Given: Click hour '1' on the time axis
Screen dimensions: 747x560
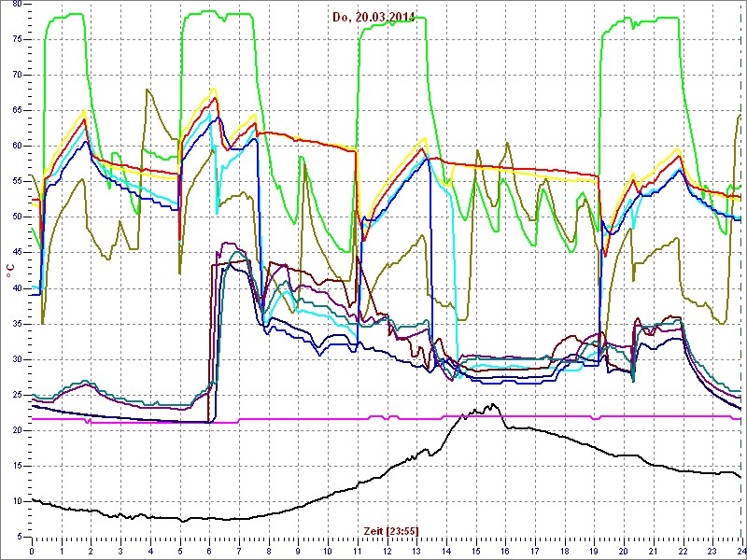Looking at the screenshot, I should pyautogui.click(x=62, y=550).
